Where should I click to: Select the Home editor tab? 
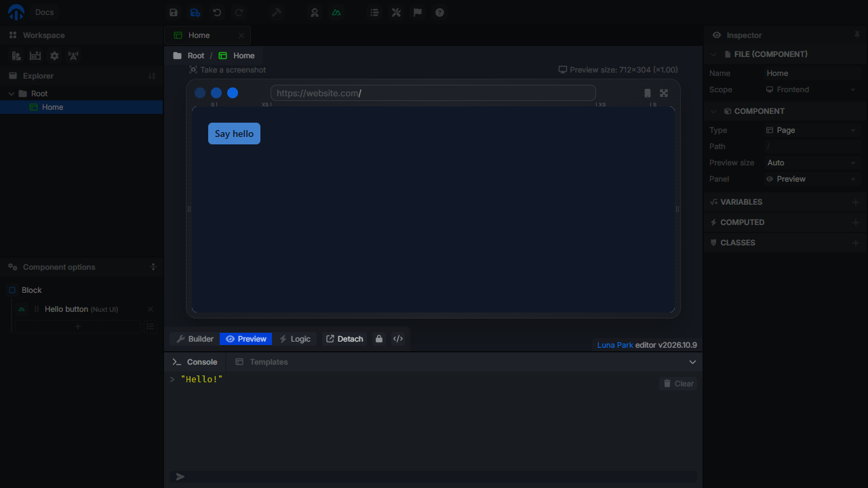208,35
